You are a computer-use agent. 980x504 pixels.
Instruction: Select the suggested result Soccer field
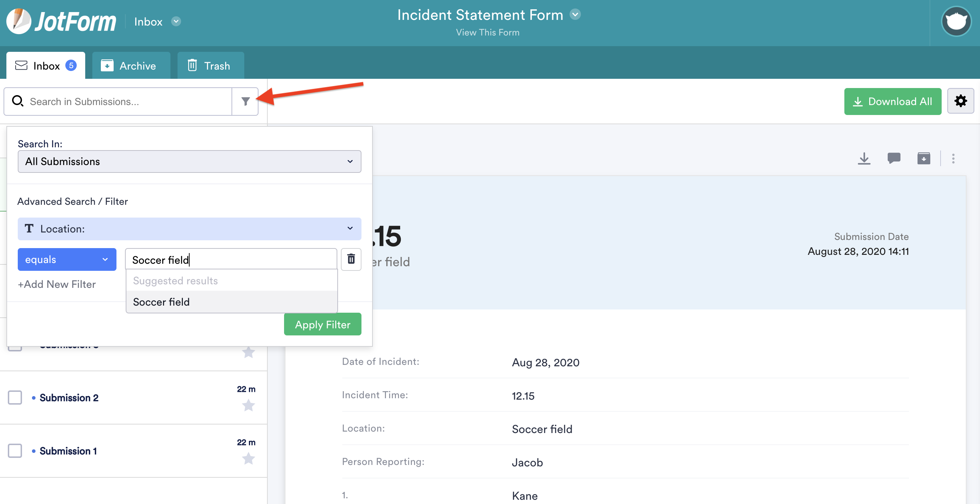231,302
